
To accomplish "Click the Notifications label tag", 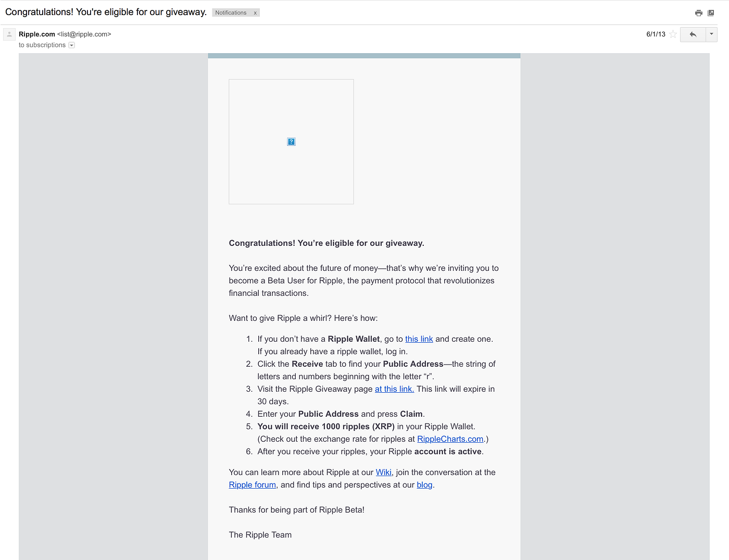I will [x=231, y=13].
